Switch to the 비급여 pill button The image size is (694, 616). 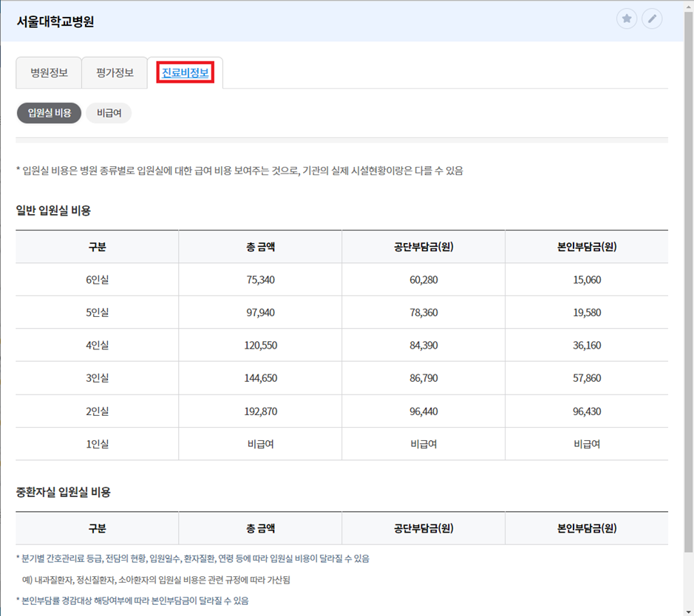pyautogui.click(x=109, y=113)
